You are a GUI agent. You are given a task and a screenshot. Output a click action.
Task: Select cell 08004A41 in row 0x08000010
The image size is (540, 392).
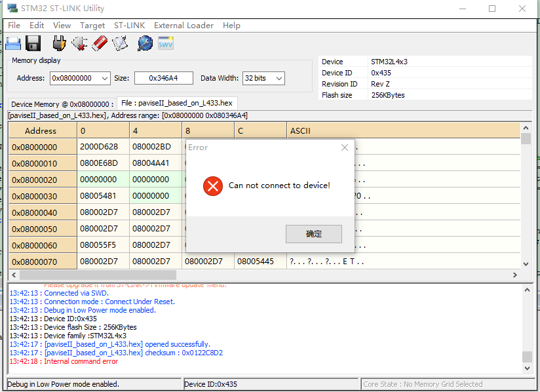coord(156,163)
